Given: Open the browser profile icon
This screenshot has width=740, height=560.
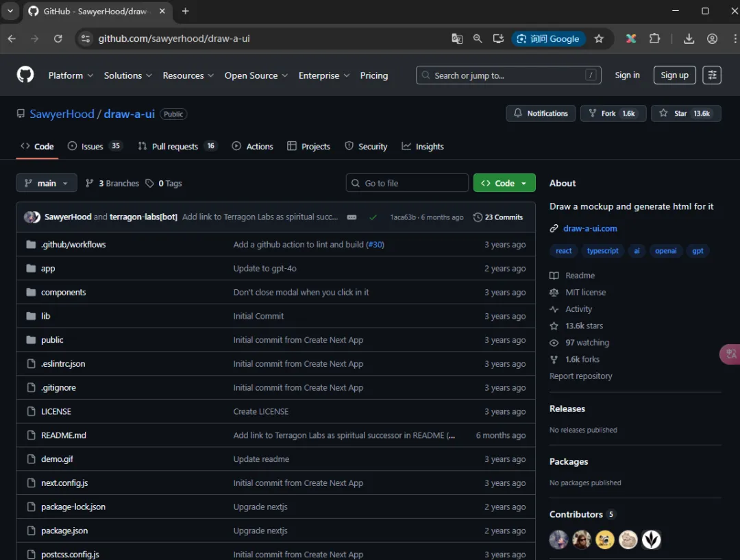Looking at the screenshot, I should coord(712,38).
